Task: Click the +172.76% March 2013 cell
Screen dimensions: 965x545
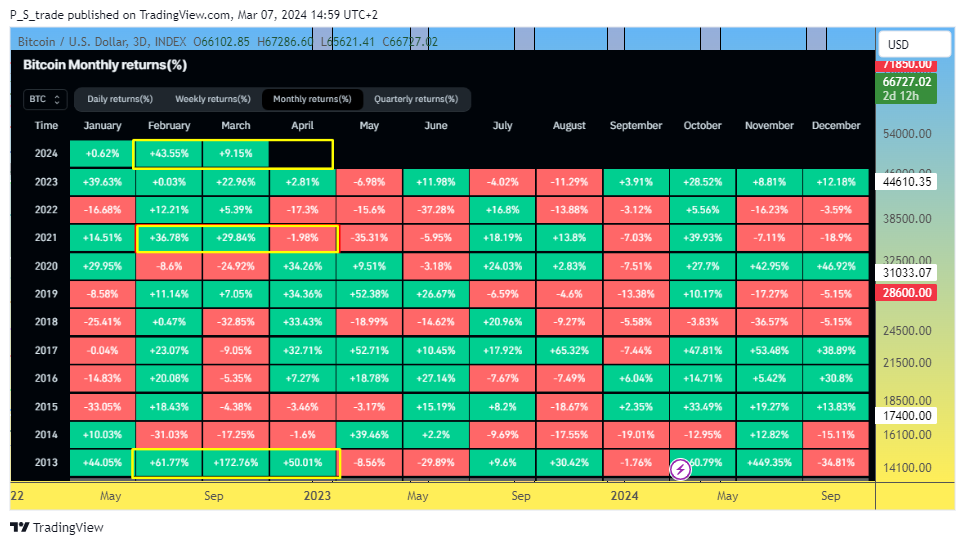Action: click(236, 463)
